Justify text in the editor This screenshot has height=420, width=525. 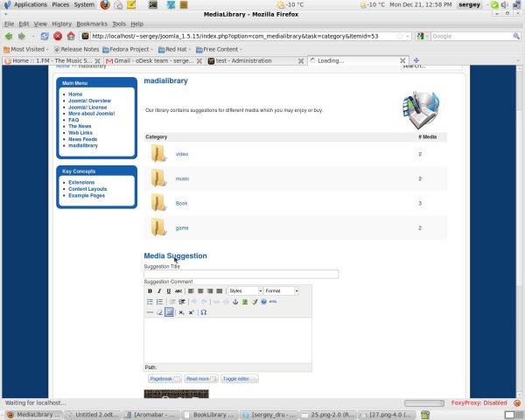pos(220,291)
